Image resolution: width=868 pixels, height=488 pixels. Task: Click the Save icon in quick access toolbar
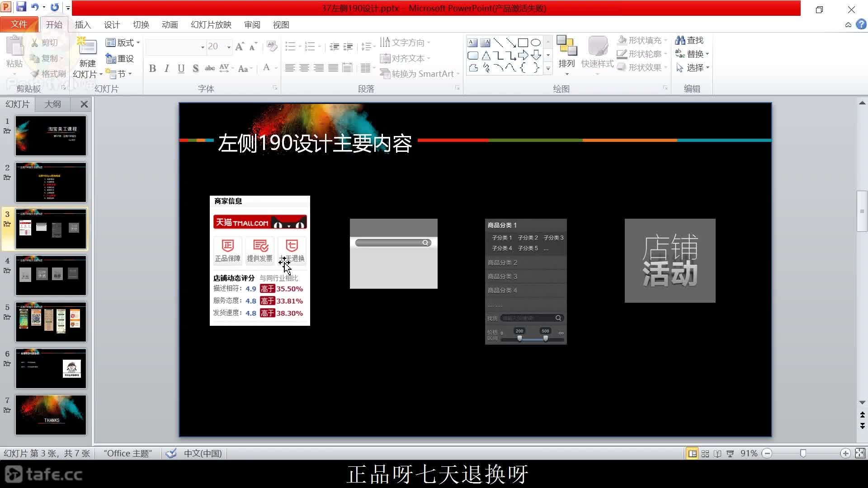tap(21, 7)
